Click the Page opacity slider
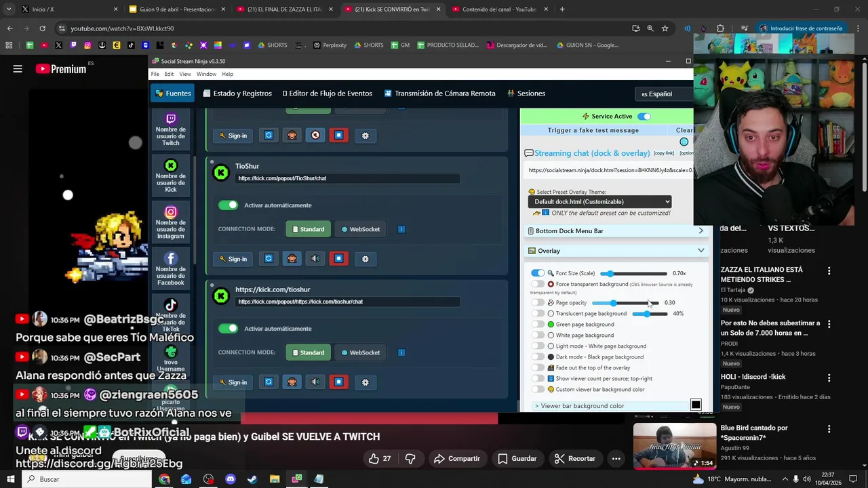This screenshot has width=868, height=488. [x=625, y=303]
